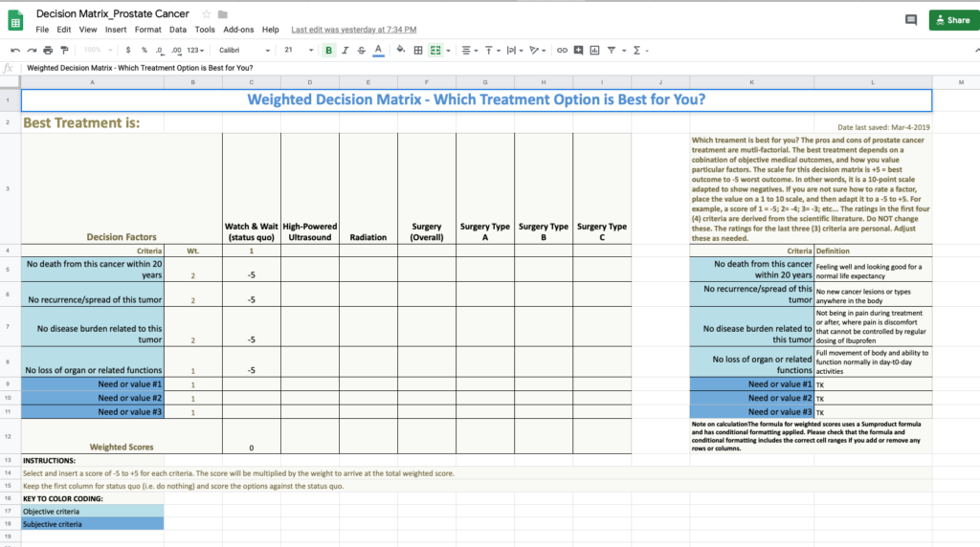Image resolution: width=980 pixels, height=547 pixels.
Task: Select the 'Objective criteria' color key cell
Action: [93, 511]
